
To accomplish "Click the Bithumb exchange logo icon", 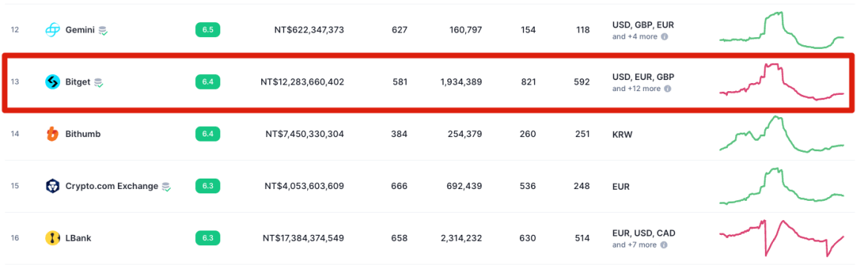I will (53, 134).
